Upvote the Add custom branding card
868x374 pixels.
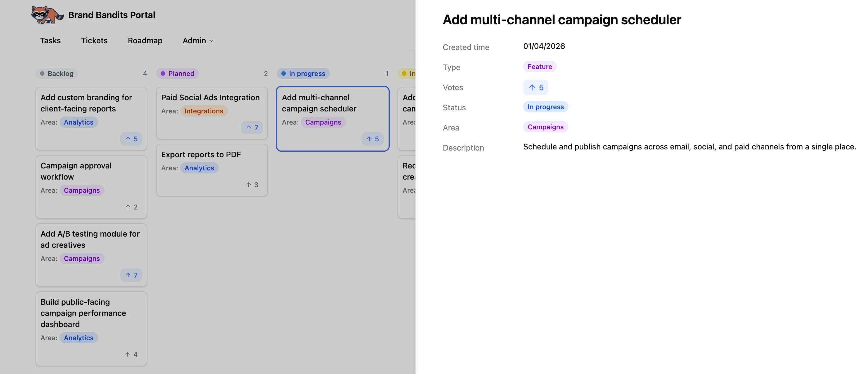click(131, 139)
